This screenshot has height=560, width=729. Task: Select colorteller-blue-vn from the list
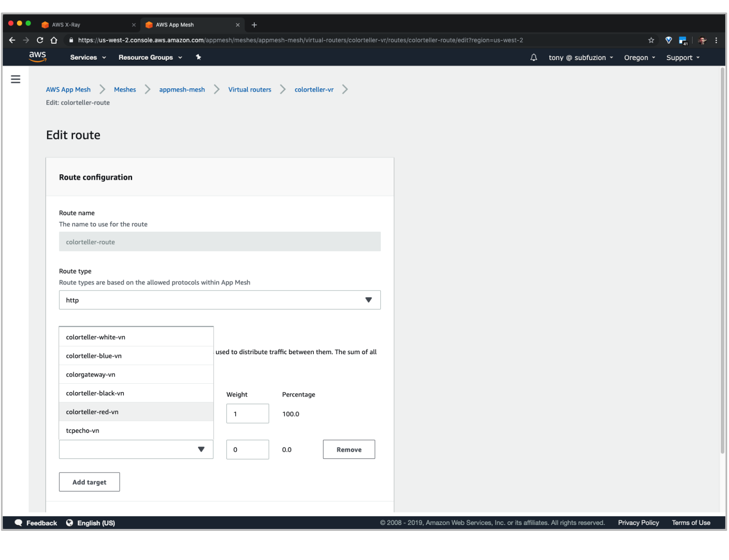(x=136, y=356)
